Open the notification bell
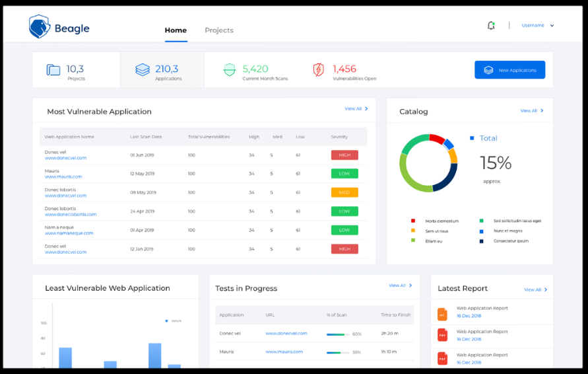This screenshot has width=588, height=374. click(x=491, y=26)
